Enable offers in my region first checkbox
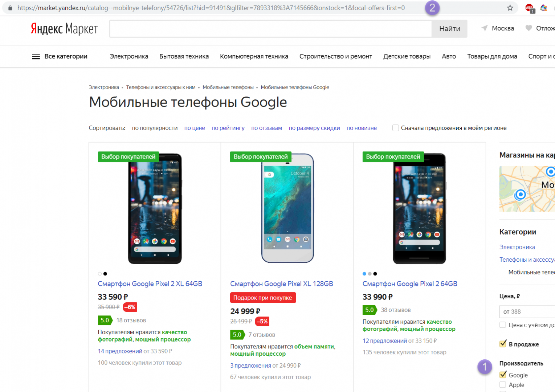 coord(396,128)
